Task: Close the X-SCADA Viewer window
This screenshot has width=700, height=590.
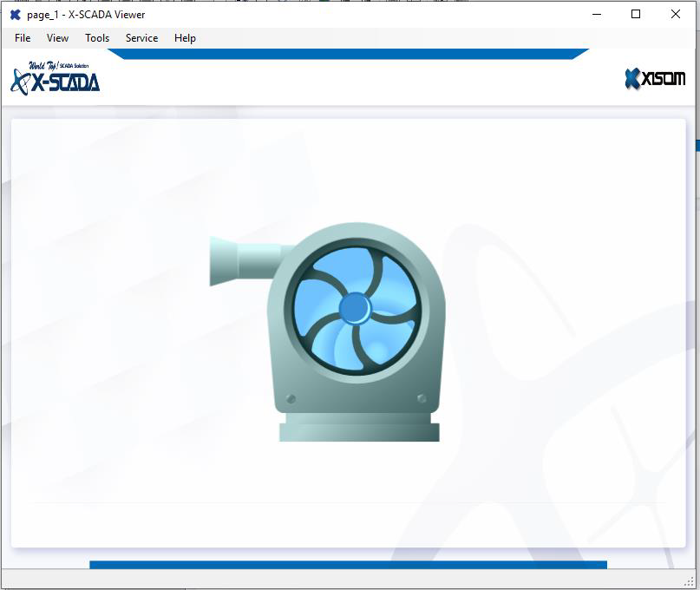Action: click(x=676, y=14)
